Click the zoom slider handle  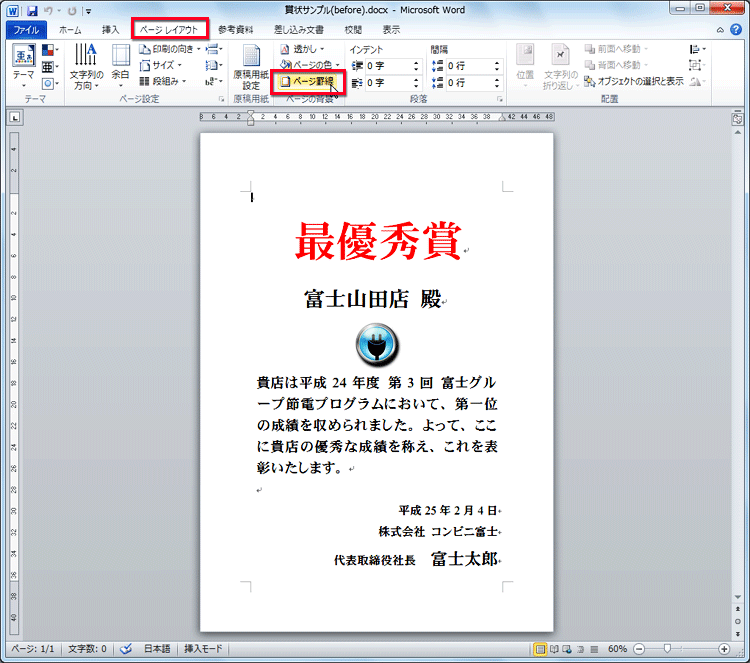coord(667,649)
